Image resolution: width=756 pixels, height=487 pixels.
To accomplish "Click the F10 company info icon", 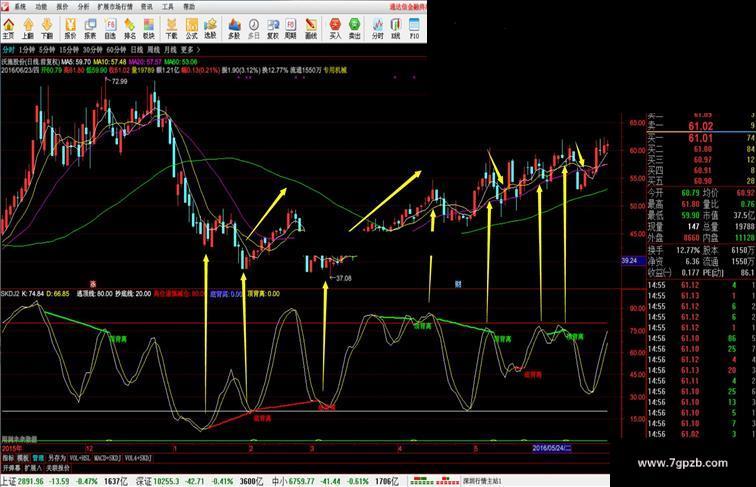I will click(414, 28).
